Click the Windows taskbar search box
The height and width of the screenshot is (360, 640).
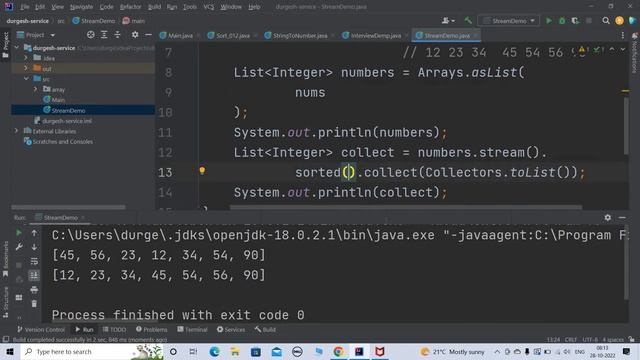click(x=92, y=351)
